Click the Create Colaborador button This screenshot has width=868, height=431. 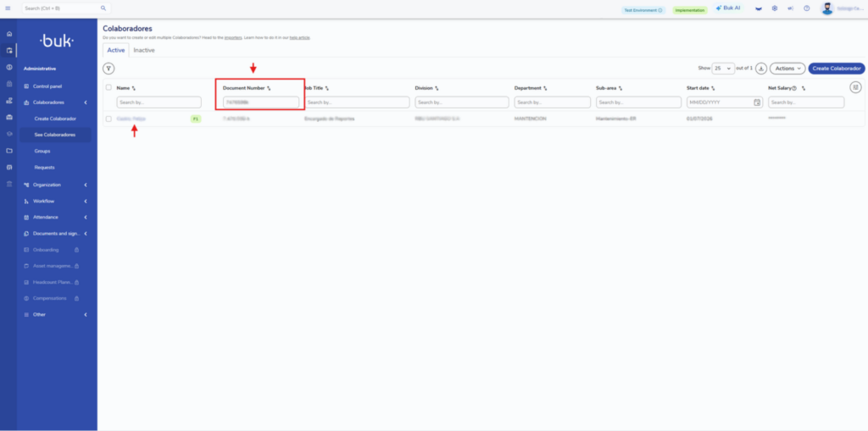(x=837, y=69)
